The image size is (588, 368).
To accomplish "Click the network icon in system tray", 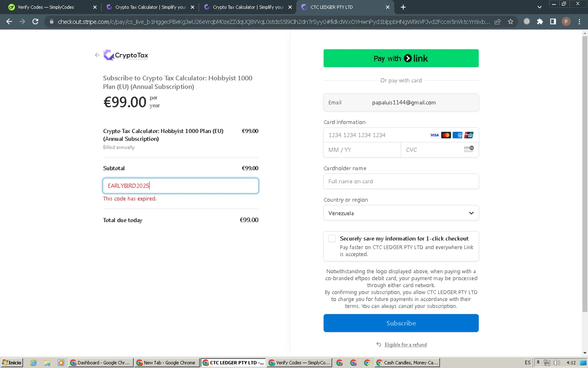I will click(x=547, y=363).
